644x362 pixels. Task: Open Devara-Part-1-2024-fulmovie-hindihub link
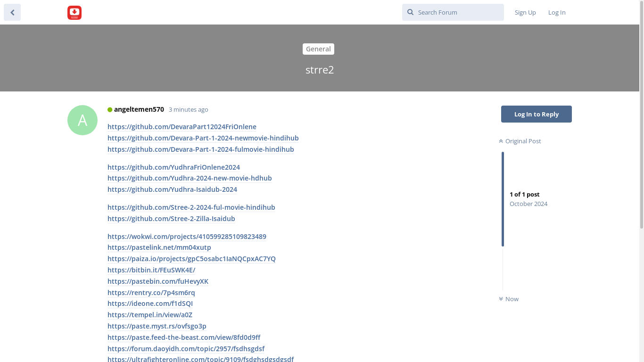click(201, 149)
